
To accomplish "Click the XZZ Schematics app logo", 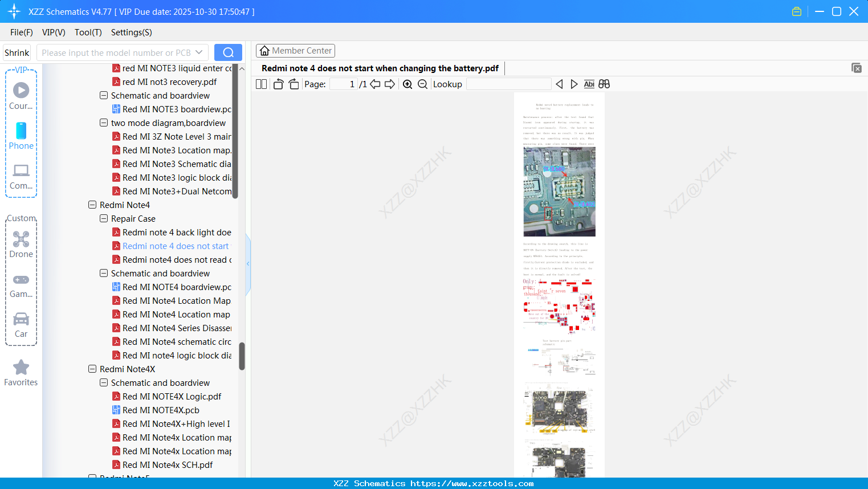I will (14, 11).
